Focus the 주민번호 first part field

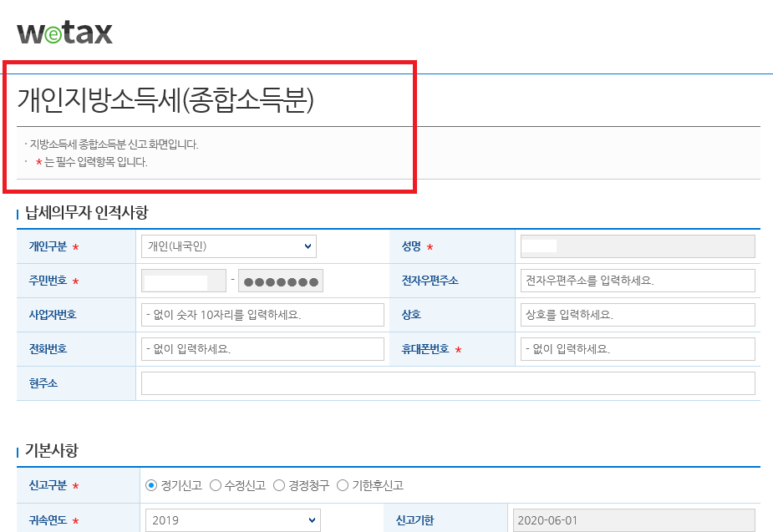tap(184, 281)
